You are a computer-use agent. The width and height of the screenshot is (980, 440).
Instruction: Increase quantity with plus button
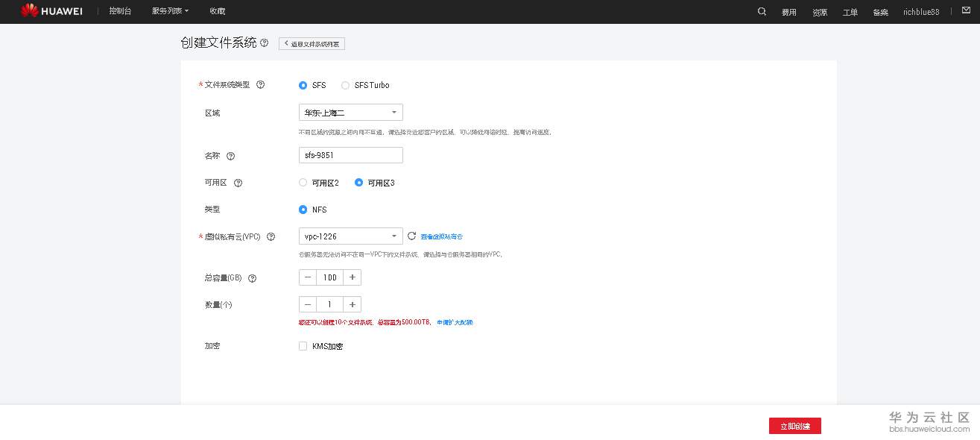353,304
